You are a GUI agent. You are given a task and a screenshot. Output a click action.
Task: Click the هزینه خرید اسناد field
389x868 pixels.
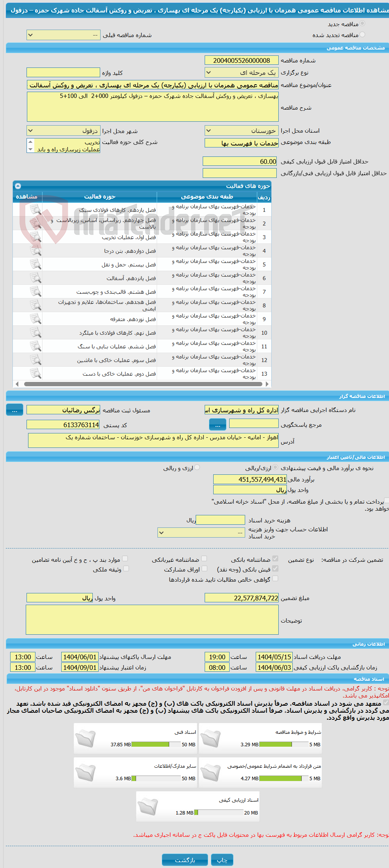[221, 520]
